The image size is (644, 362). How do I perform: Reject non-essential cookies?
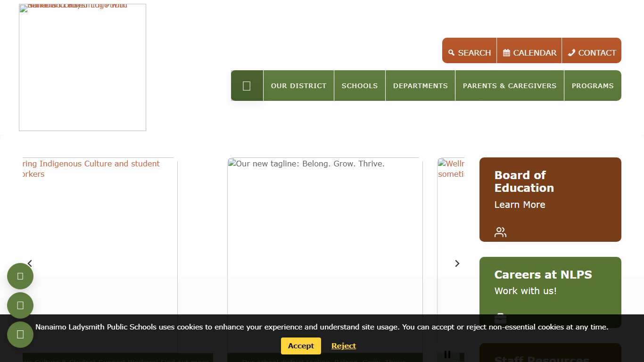pos(343,346)
